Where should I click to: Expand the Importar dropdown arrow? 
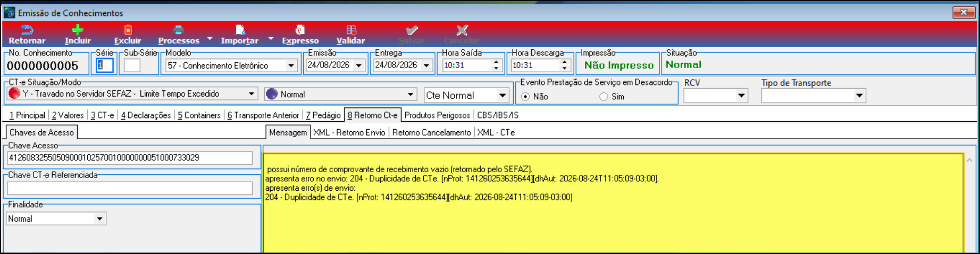point(271,38)
